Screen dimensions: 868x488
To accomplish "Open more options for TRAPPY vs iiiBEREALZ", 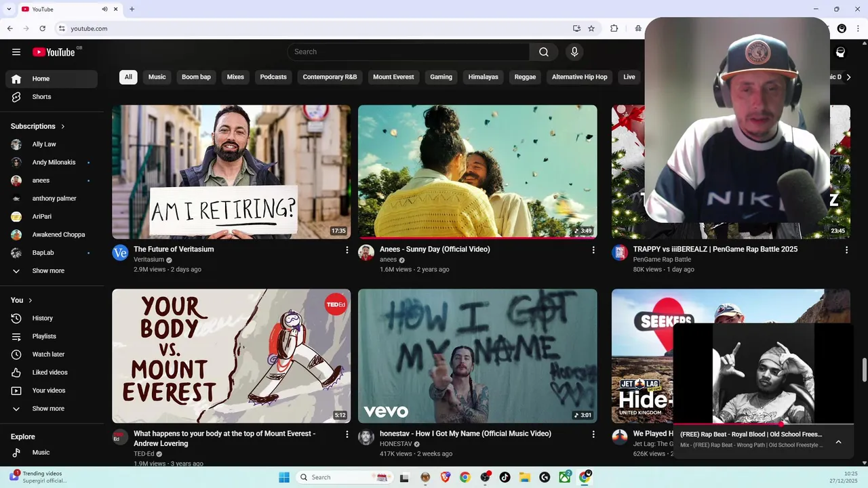I will [x=846, y=250].
